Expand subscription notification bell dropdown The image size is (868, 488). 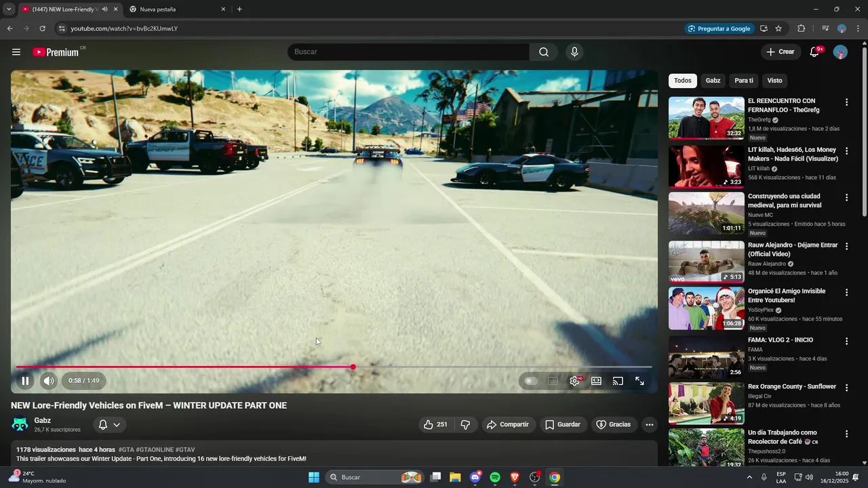click(x=109, y=425)
